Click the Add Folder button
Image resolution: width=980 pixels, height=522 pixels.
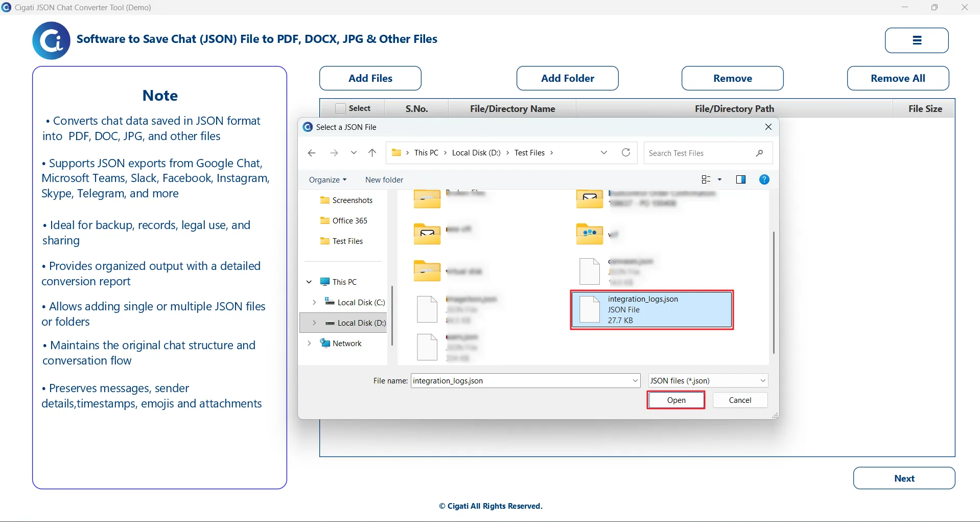tap(567, 78)
